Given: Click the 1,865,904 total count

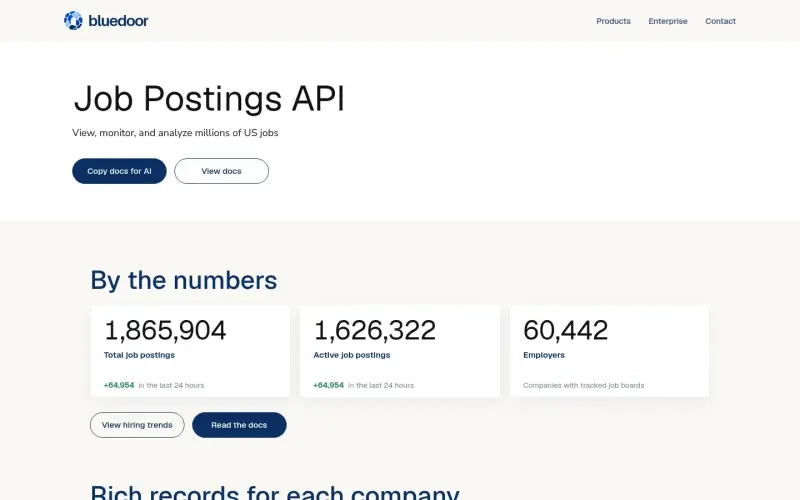Looking at the screenshot, I should 165,330.
